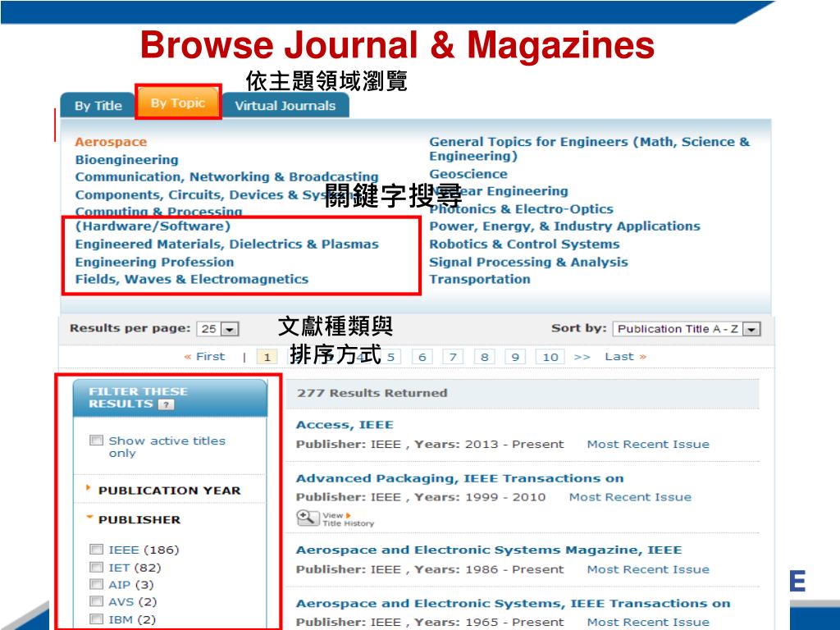This screenshot has width=840, height=630.
Task: Go to results page 8
Action: click(484, 357)
